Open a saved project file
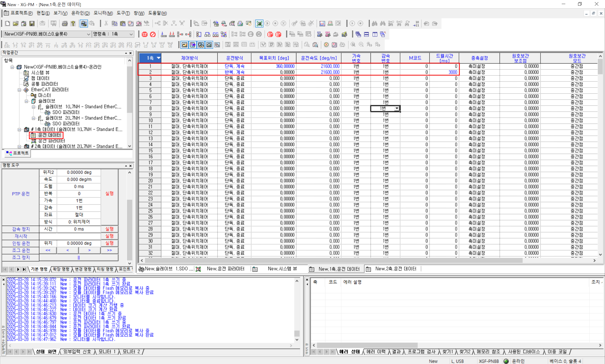 15,23
